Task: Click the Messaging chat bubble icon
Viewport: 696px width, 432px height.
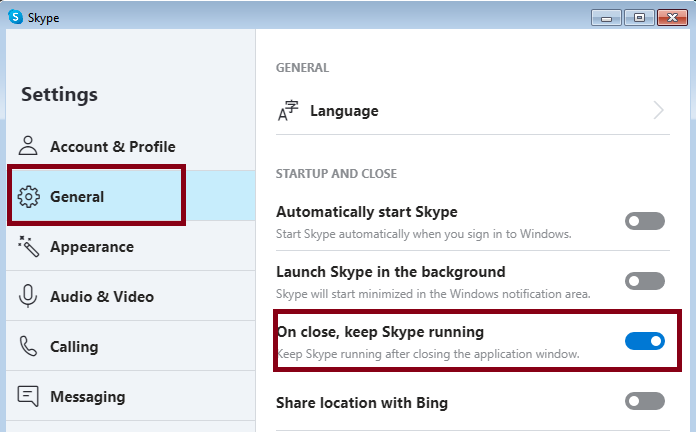Action: (x=29, y=396)
